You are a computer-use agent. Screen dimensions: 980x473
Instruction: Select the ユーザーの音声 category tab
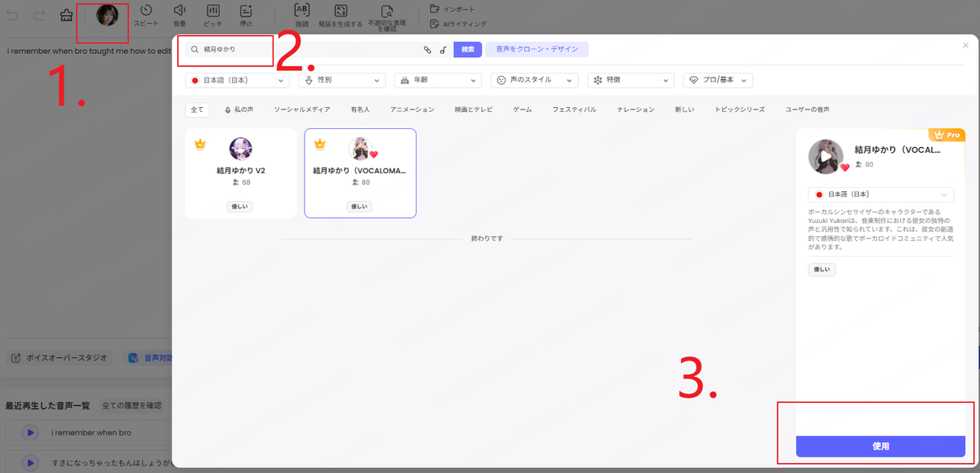[x=808, y=109]
